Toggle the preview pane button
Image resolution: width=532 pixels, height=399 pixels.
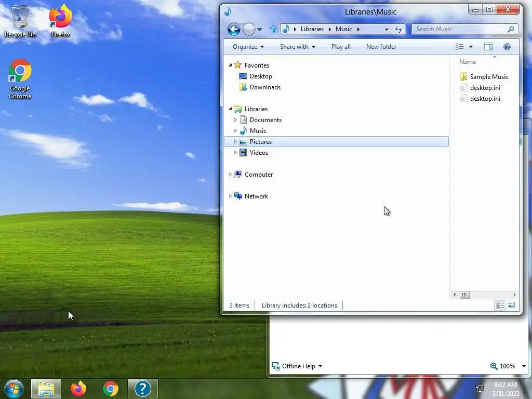(488, 47)
